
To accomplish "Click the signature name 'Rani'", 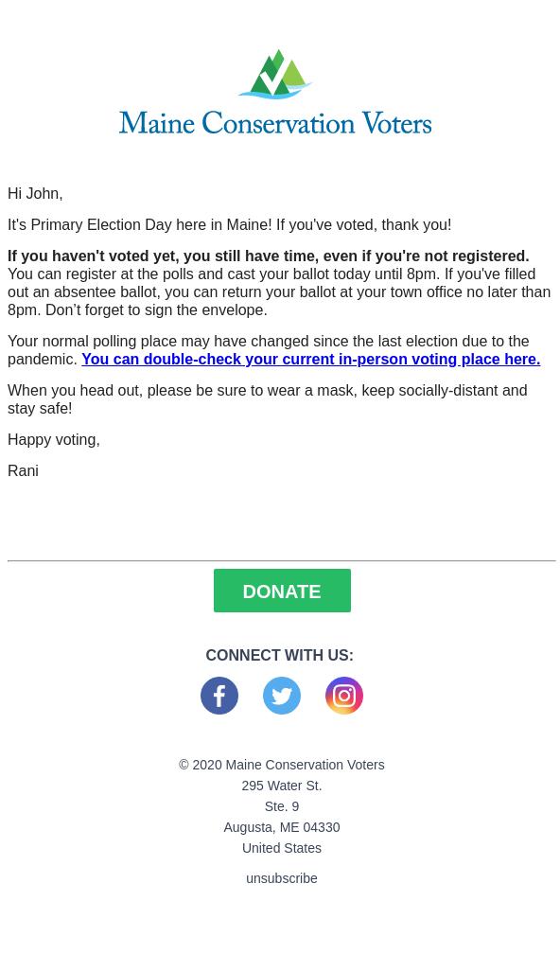I will click(x=23, y=470).
